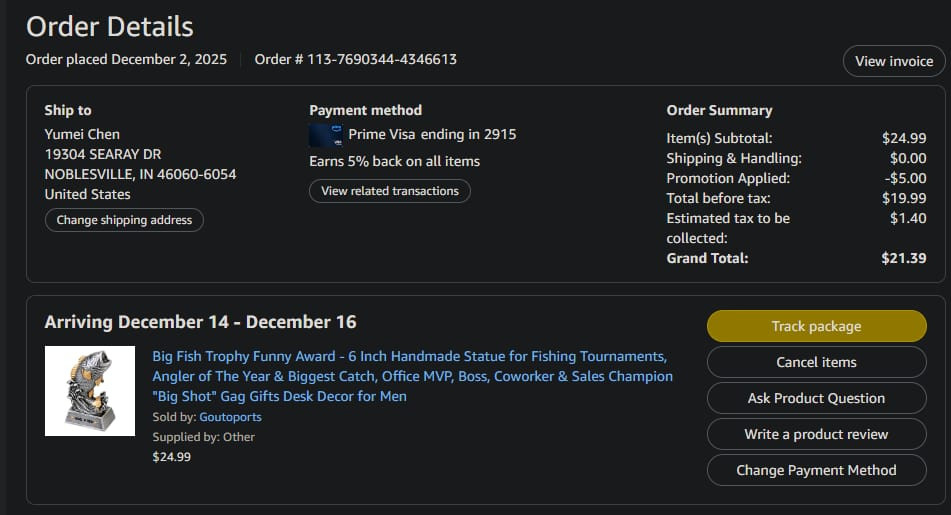This screenshot has width=951, height=515.
Task: Click the Order placed December 2, 2025 text
Action: pos(126,59)
